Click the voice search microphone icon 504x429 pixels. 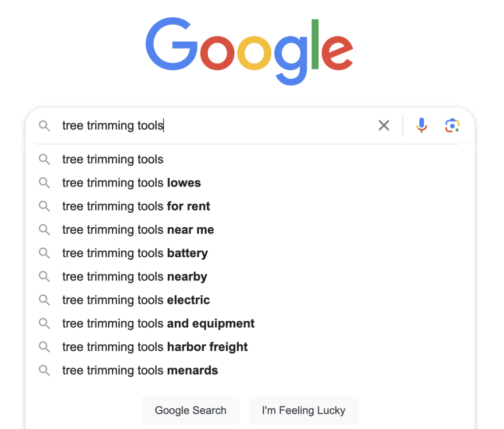(421, 125)
